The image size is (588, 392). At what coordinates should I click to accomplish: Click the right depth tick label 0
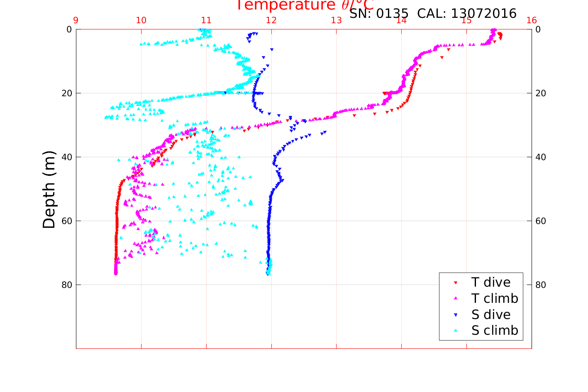(538, 29)
